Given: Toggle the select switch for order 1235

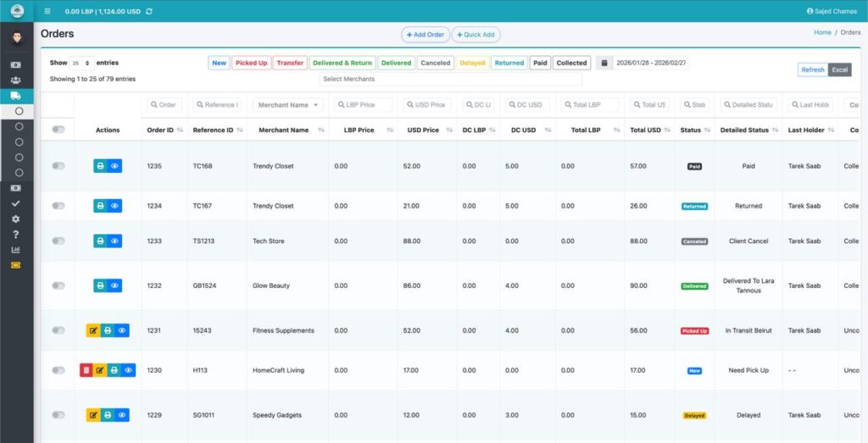Looking at the screenshot, I should pyautogui.click(x=58, y=166).
